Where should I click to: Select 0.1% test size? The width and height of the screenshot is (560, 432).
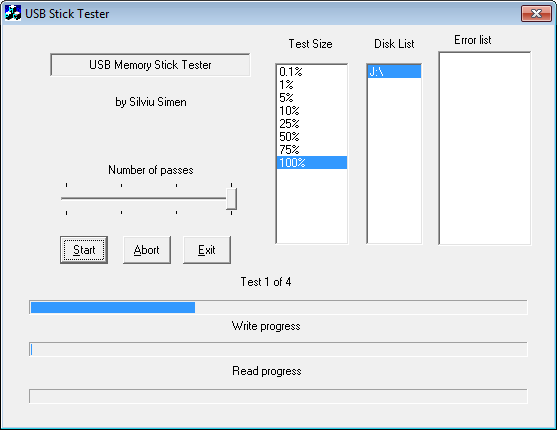click(311, 72)
